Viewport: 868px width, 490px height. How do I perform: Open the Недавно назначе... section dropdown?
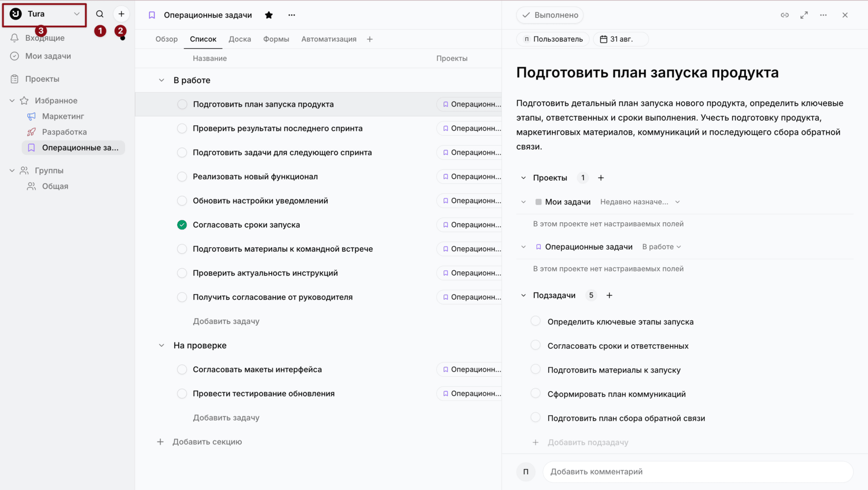pyautogui.click(x=640, y=202)
